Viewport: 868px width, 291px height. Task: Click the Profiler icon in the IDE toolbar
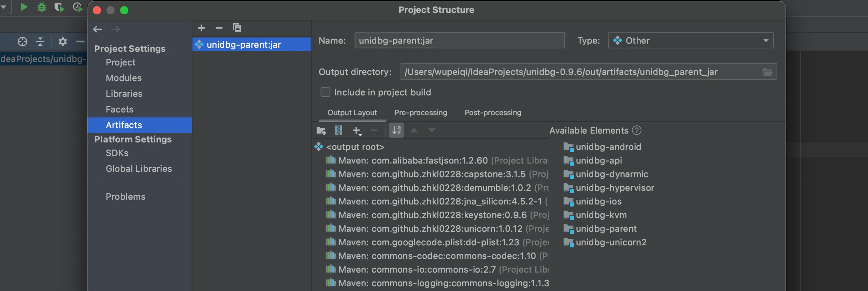78,7
